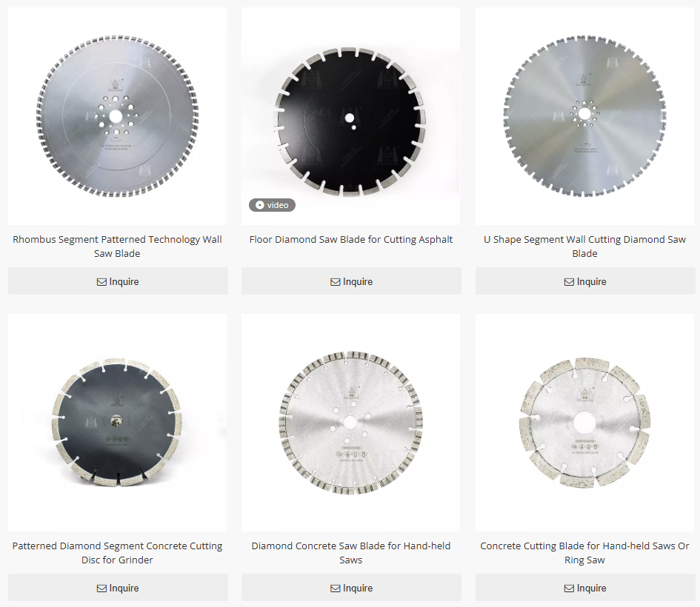Open Diamond Concrete Saw Blade for Hand-held Saws link
This screenshot has height=607, width=700.
(x=351, y=552)
